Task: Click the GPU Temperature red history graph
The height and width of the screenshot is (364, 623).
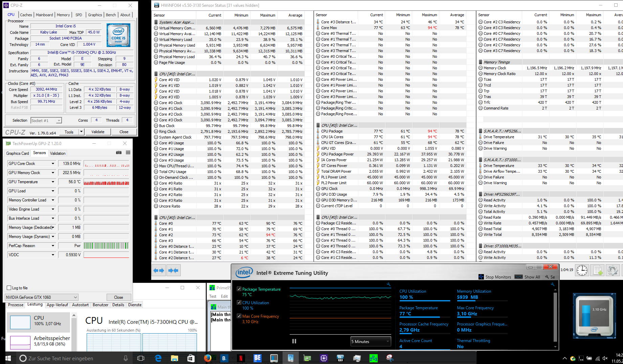Action: 106,182
